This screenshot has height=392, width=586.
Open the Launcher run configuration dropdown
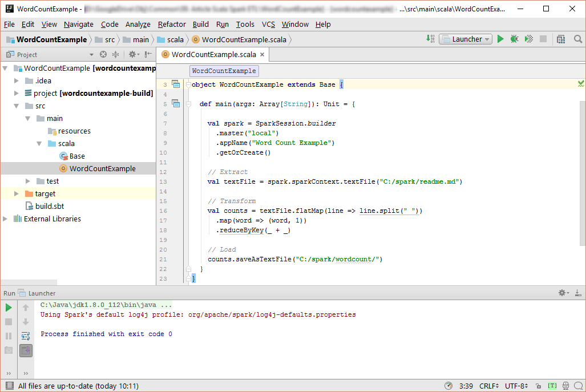466,39
